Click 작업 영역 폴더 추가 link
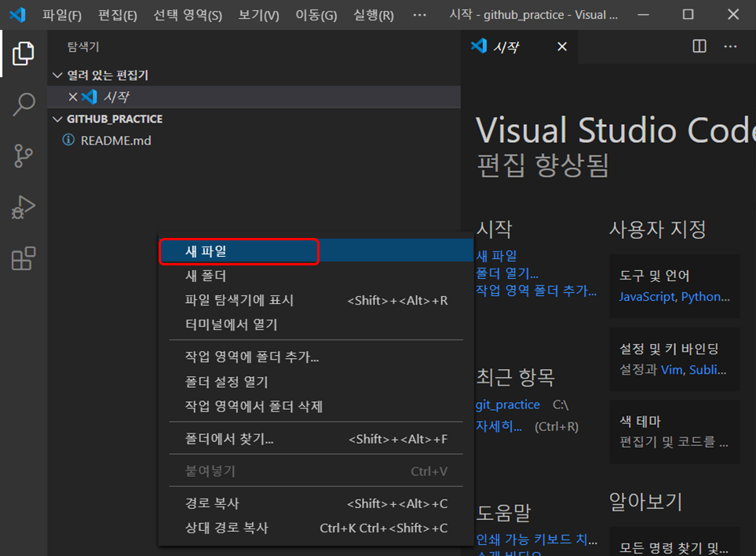Image resolution: width=756 pixels, height=556 pixels. [x=536, y=291]
